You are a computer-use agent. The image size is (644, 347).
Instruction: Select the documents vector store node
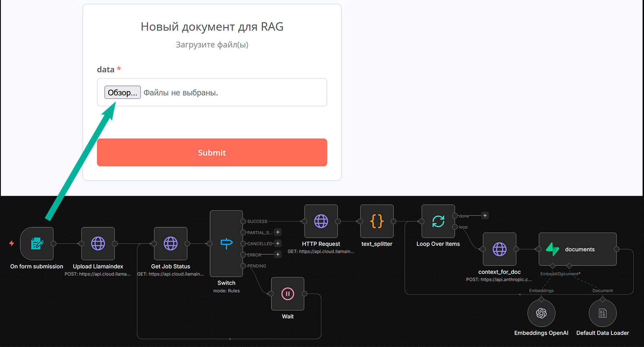point(578,249)
